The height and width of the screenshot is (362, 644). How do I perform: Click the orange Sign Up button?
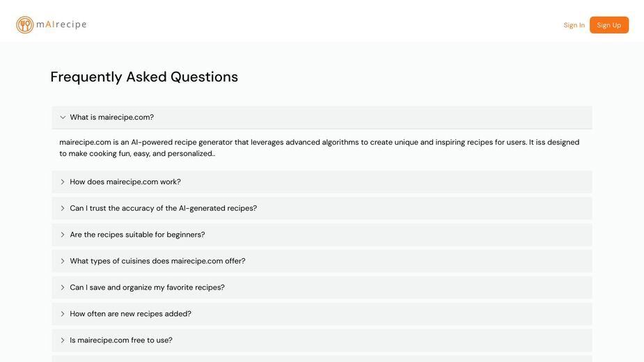click(609, 25)
